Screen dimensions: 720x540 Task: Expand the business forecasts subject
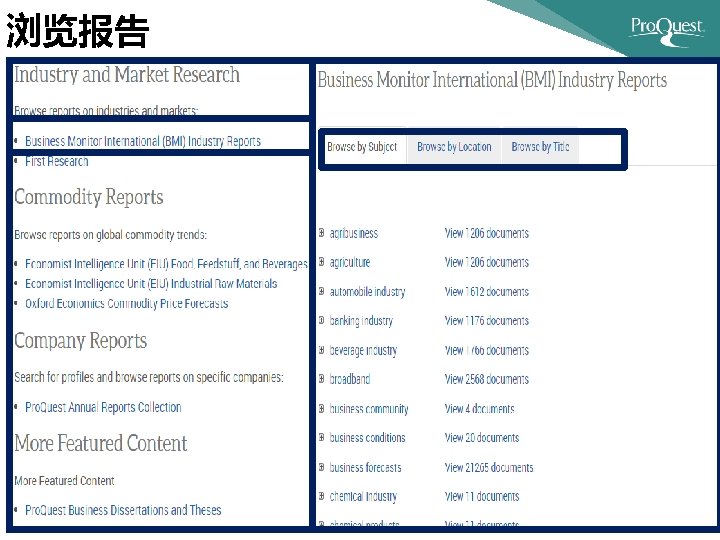[x=321, y=467]
